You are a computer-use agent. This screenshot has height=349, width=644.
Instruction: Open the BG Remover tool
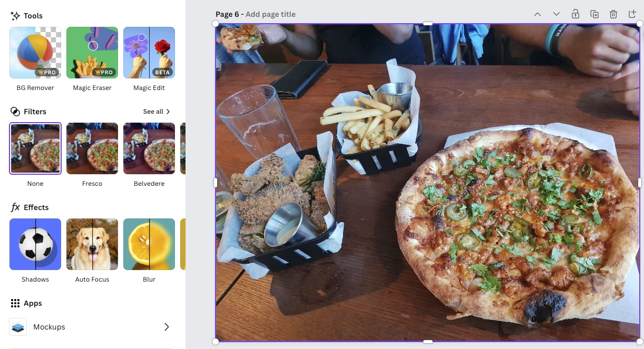click(35, 53)
